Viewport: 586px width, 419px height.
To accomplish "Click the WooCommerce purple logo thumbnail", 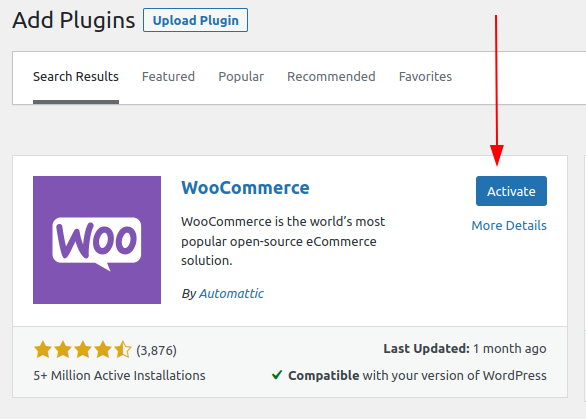I will coord(97,240).
